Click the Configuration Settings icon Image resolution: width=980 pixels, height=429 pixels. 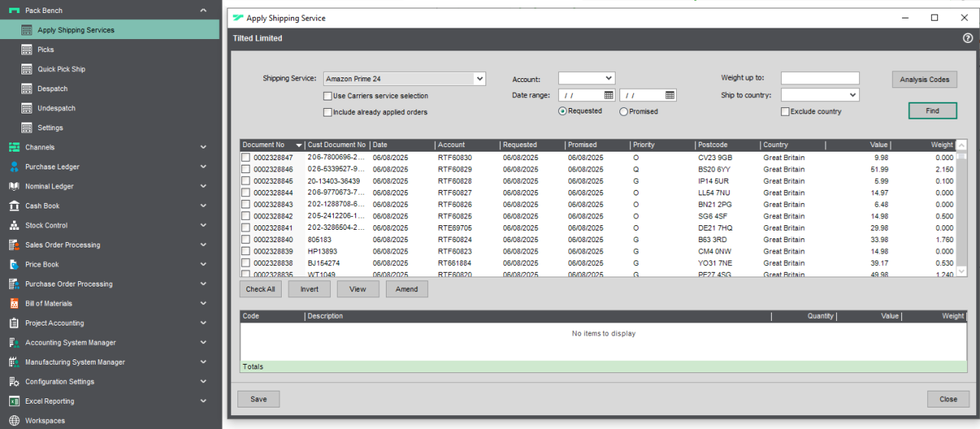(x=14, y=382)
